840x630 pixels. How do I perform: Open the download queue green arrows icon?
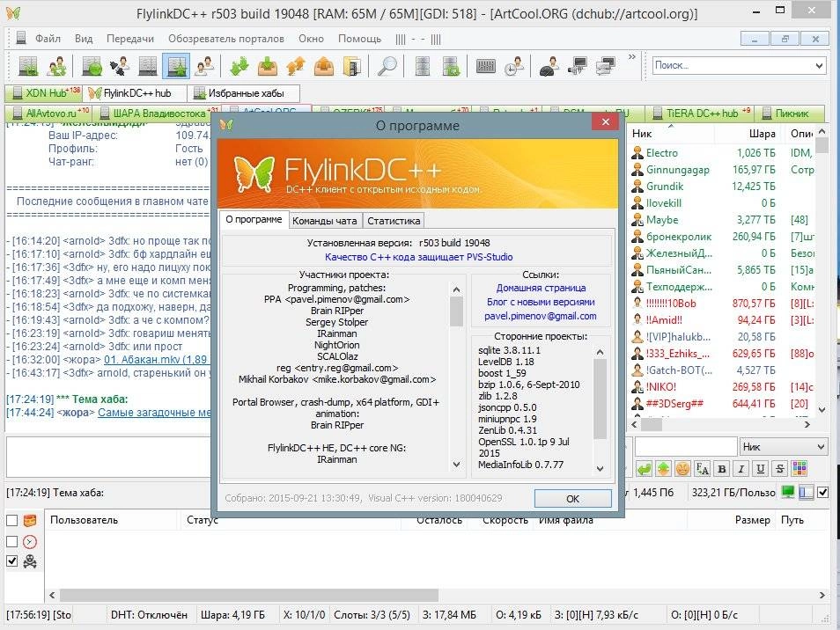click(239, 66)
